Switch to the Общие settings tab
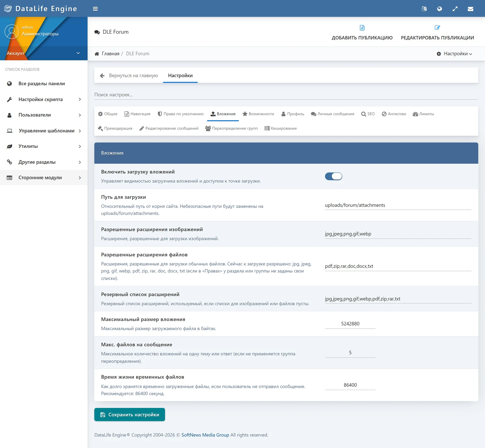This screenshot has width=485, height=448. coord(108,114)
